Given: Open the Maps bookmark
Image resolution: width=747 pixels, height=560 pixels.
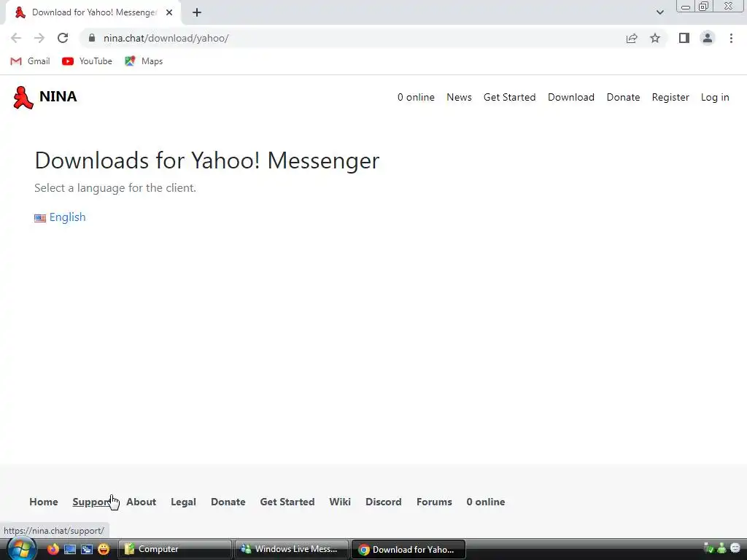Looking at the screenshot, I should click(x=144, y=61).
